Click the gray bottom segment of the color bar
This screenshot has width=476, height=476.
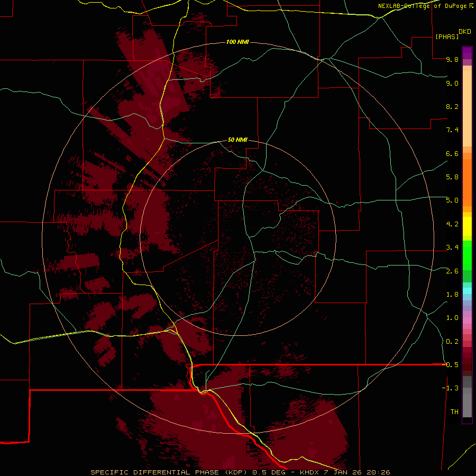coord(467,404)
